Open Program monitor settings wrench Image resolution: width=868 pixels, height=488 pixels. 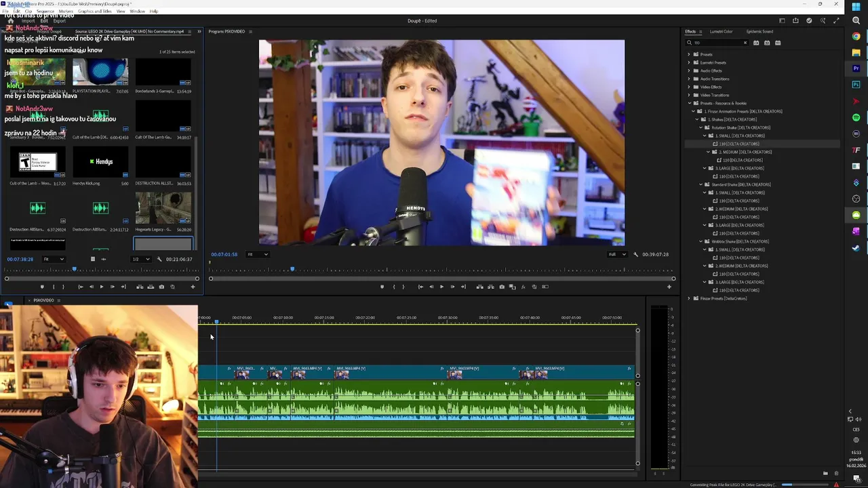[x=635, y=254]
